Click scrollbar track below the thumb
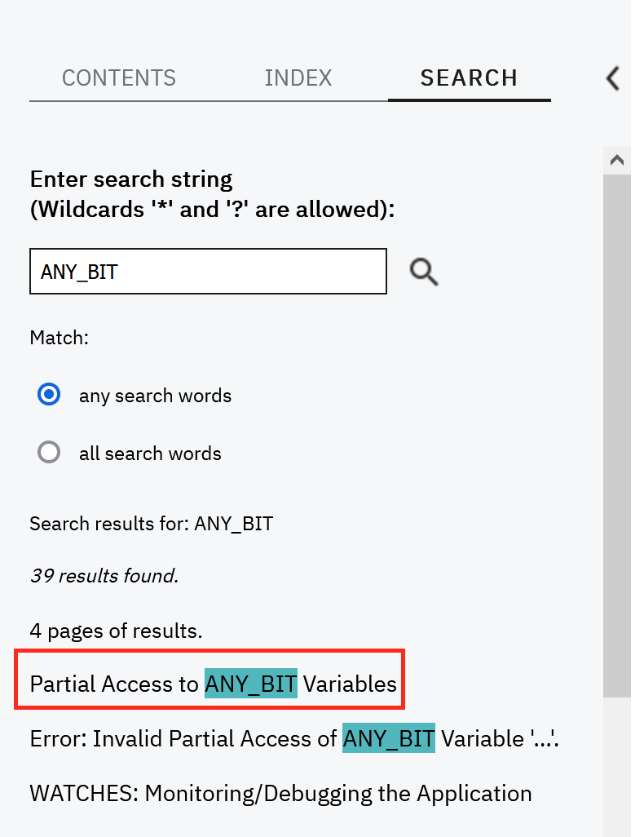The height and width of the screenshot is (837, 644). (617, 766)
